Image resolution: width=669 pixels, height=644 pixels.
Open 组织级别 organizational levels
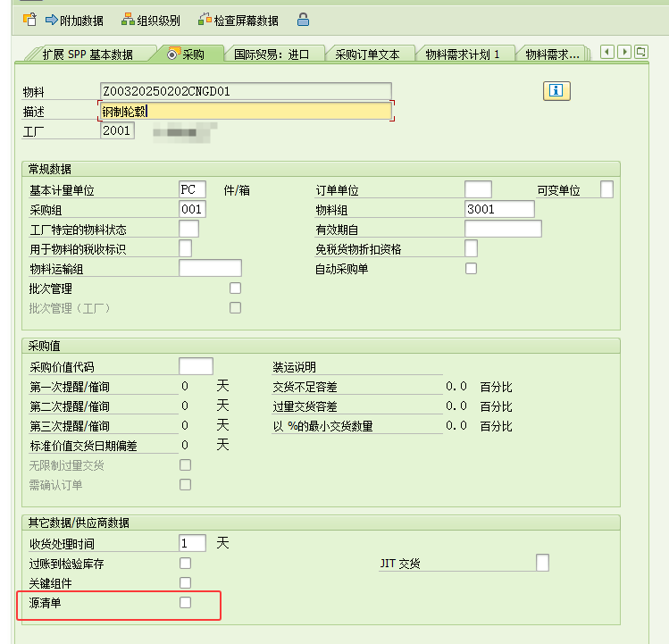pyautogui.click(x=150, y=20)
